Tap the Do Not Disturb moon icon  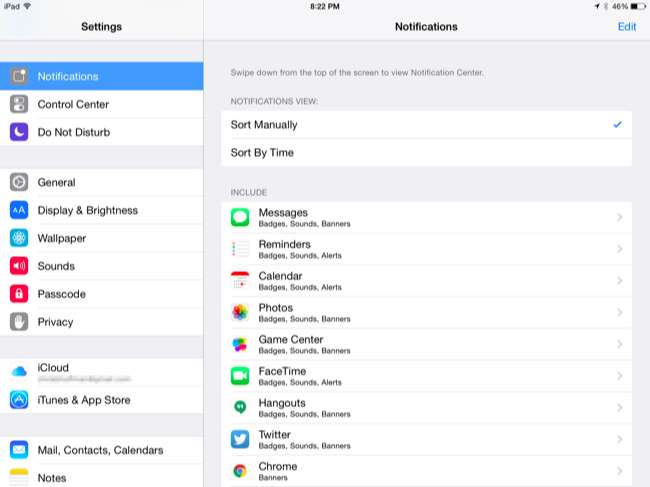click(x=19, y=132)
